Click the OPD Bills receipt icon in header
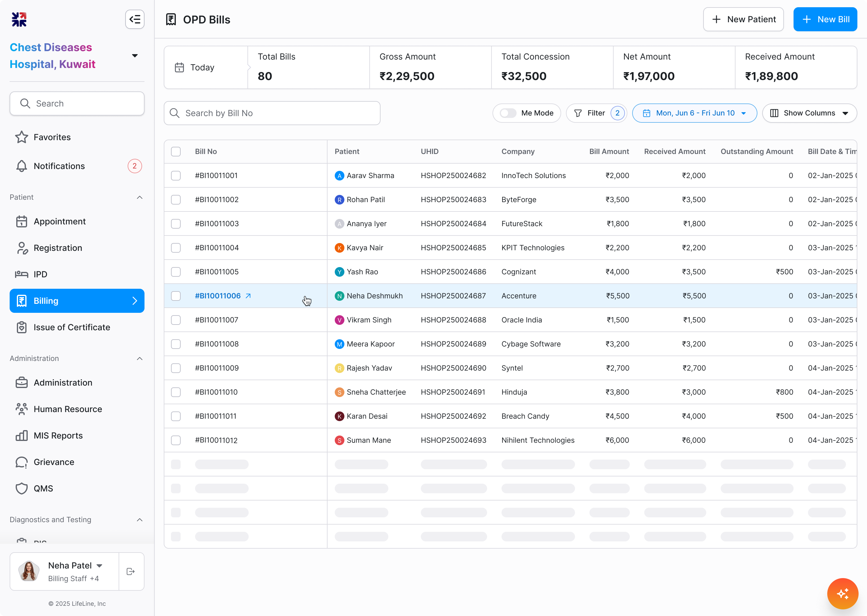 point(171,19)
